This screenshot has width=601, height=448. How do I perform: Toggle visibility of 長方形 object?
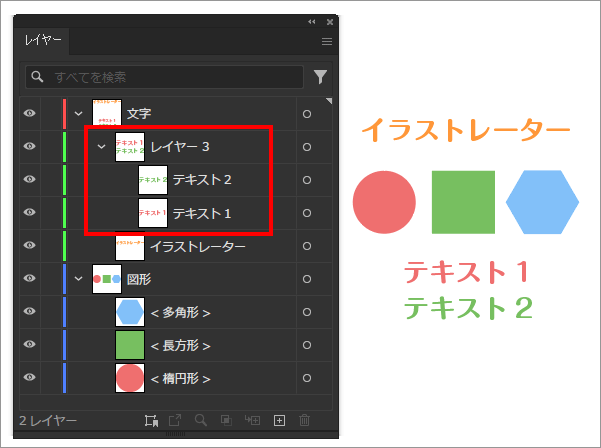30,344
